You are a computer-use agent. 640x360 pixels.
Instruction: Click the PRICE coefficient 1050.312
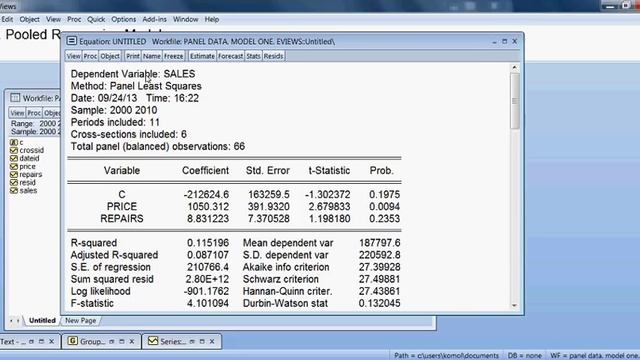tap(208, 207)
